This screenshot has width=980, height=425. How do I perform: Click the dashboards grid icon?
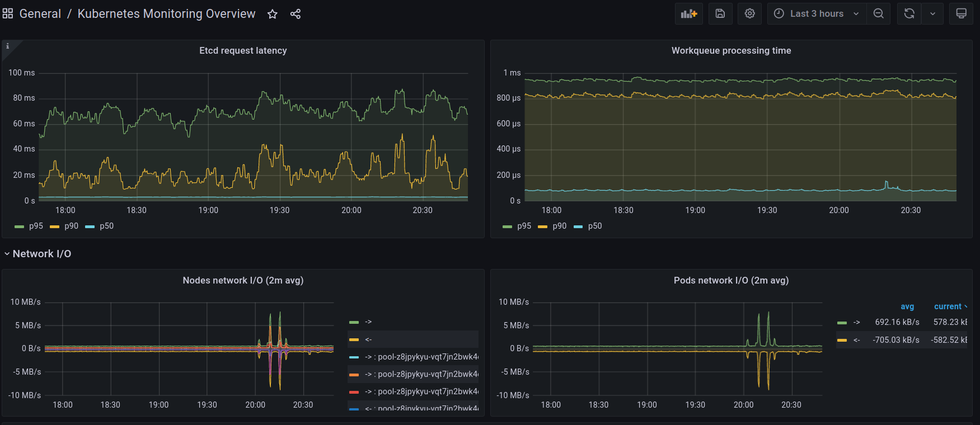[x=8, y=13]
